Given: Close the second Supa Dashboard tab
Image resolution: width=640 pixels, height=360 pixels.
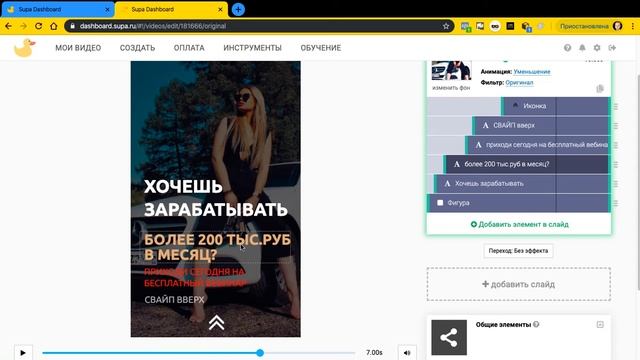Looking at the screenshot, I should pyautogui.click(x=220, y=9).
